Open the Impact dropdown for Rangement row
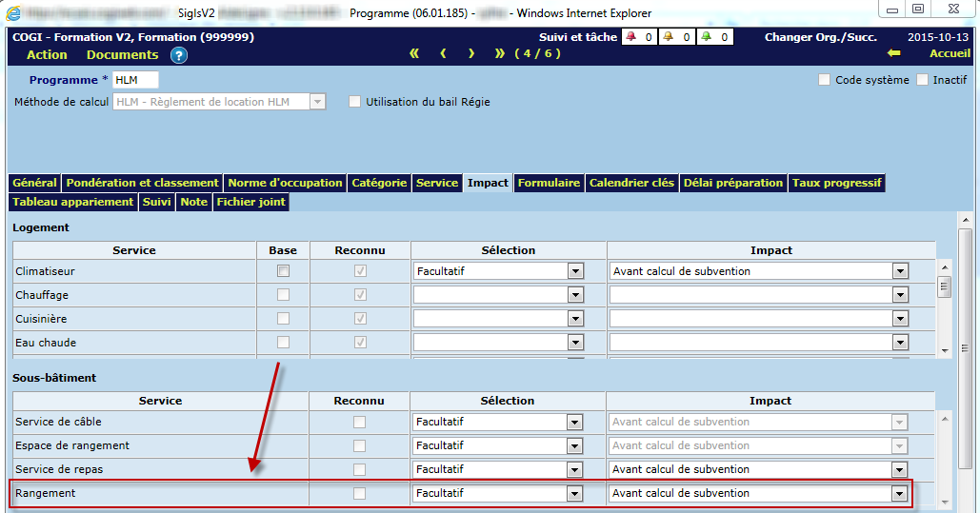980x513 pixels. (x=898, y=493)
